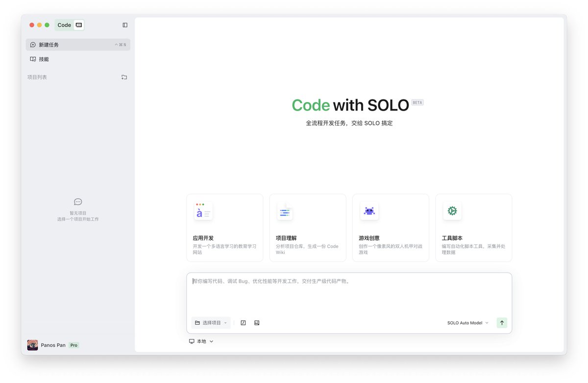Click the BETA badge beside SOLO
The height and width of the screenshot is (383, 588).
pos(417,102)
